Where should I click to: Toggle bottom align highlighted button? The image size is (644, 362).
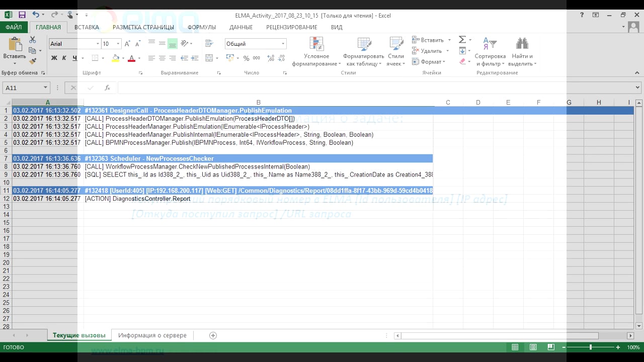(173, 44)
